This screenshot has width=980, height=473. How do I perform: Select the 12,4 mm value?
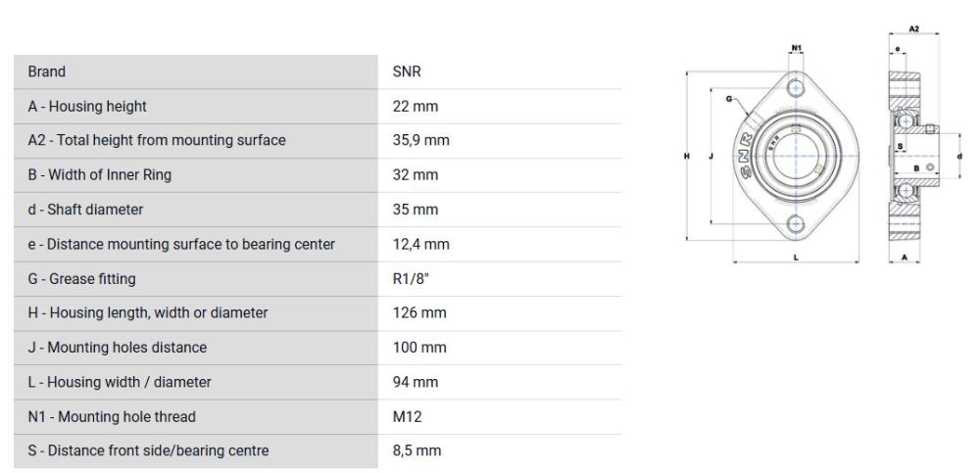point(420,244)
